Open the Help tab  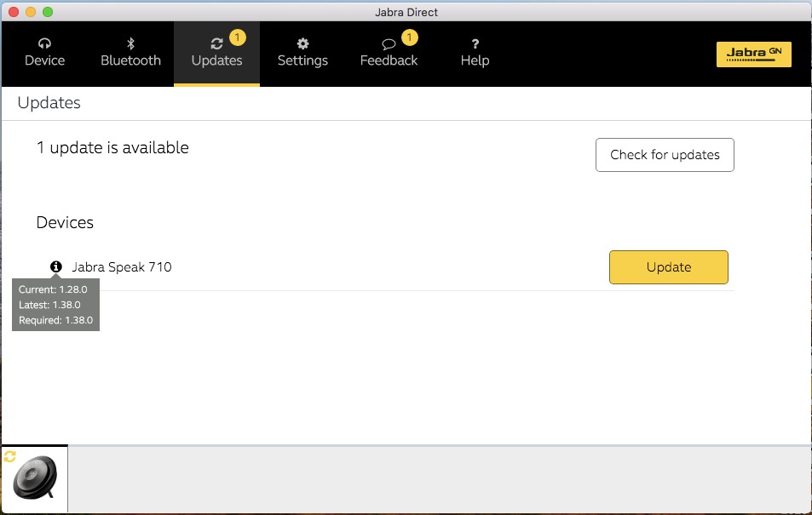[x=475, y=54]
